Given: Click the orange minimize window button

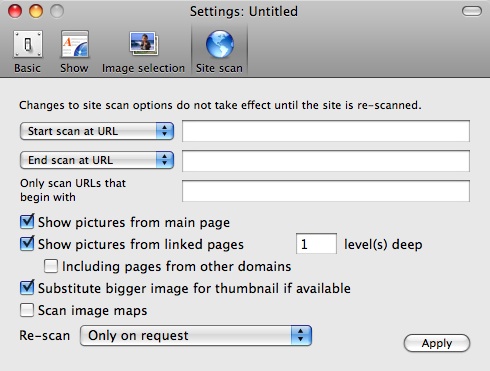Looking at the screenshot, I should 36,11.
